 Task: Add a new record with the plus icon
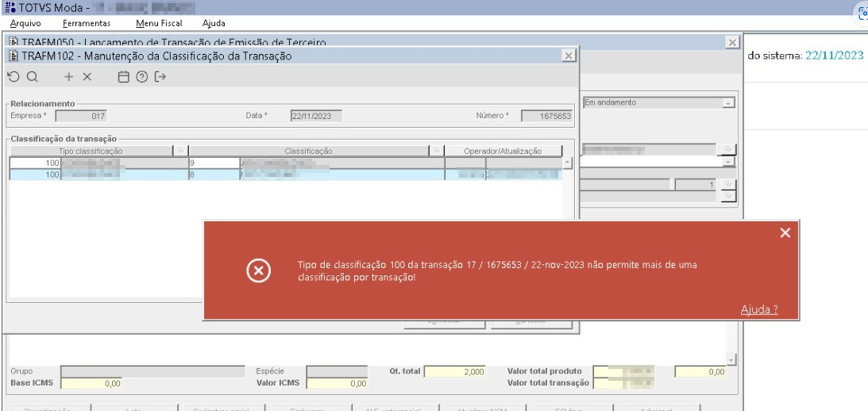click(x=68, y=77)
